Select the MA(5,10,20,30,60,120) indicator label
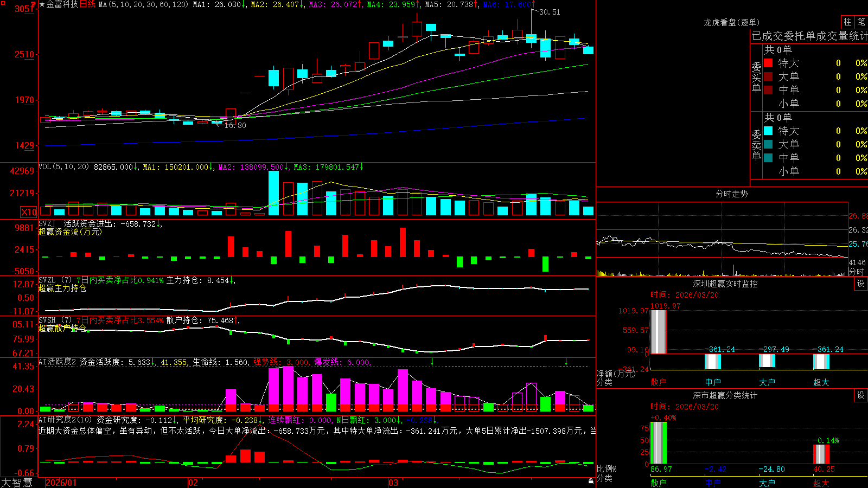The height and width of the screenshot is (488, 868). [143, 4]
